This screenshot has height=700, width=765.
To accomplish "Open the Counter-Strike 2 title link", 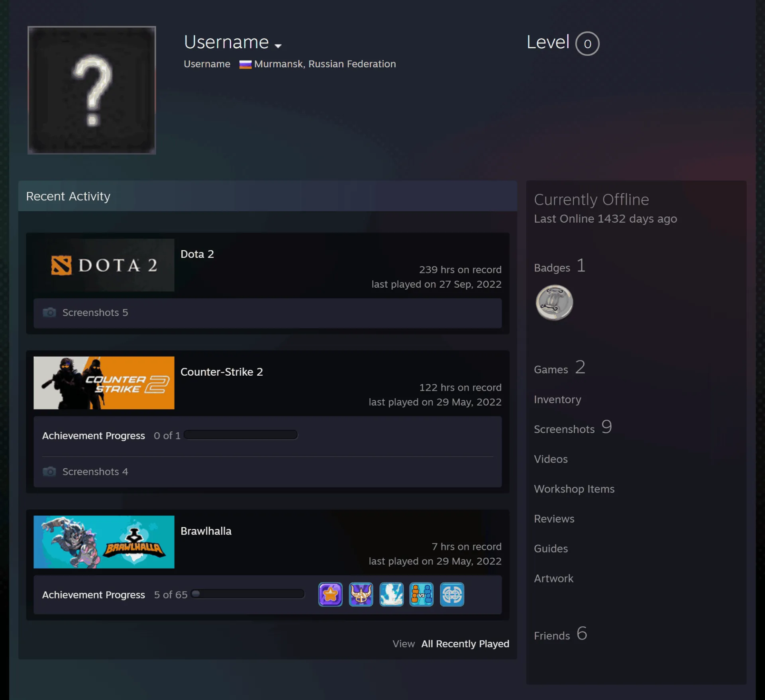I will (x=222, y=372).
